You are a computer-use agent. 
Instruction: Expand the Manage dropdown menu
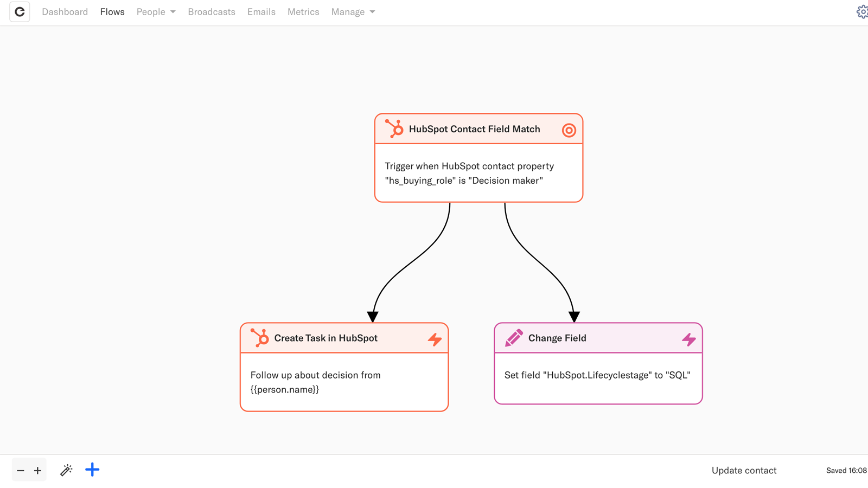pyautogui.click(x=353, y=12)
